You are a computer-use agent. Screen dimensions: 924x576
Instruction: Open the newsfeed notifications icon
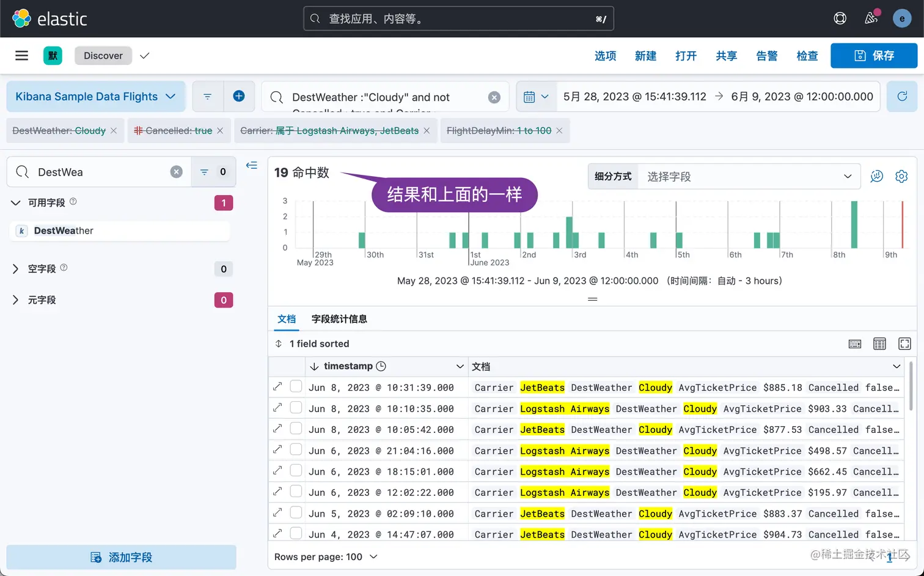[871, 18]
